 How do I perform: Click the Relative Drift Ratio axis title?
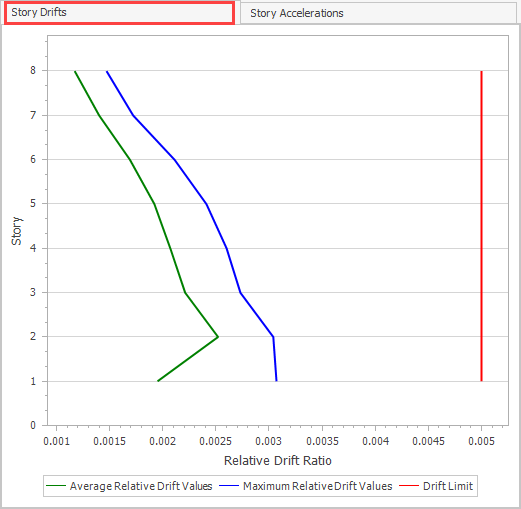coord(278,461)
